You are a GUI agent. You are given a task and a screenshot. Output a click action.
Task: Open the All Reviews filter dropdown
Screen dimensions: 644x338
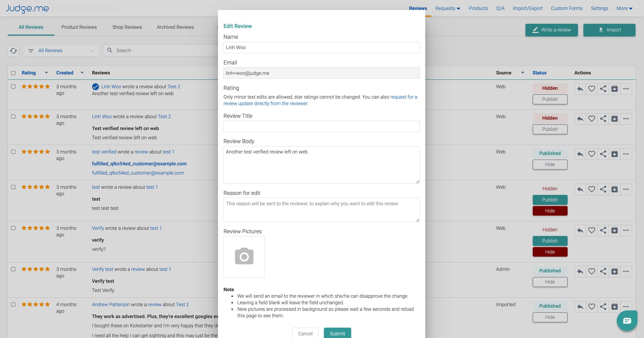pyautogui.click(x=61, y=50)
